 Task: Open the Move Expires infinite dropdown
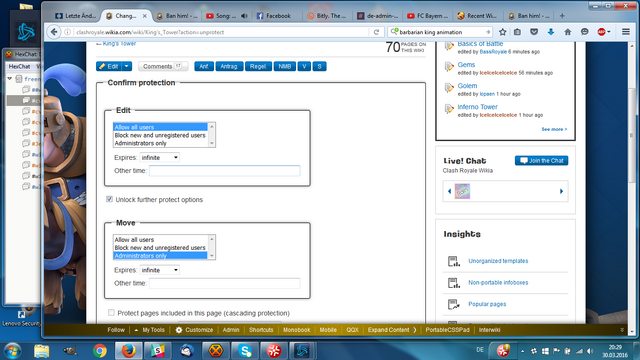click(x=160, y=270)
